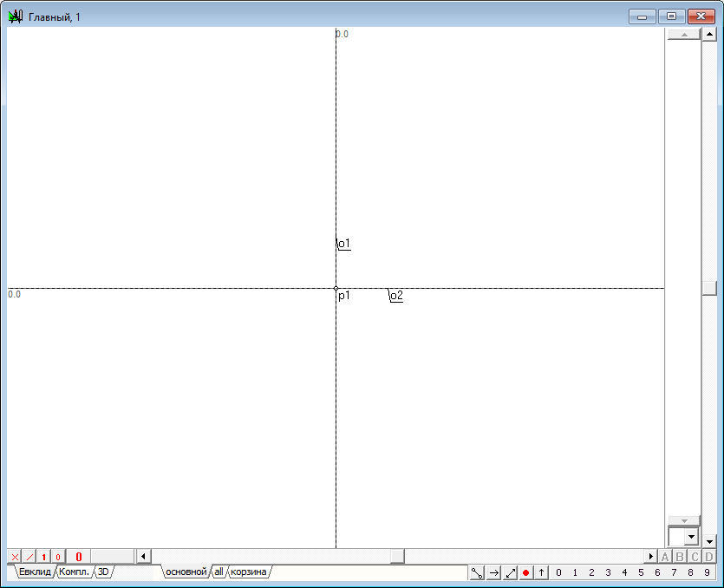Click the small red 1 button
724x588 pixels.
(x=44, y=557)
